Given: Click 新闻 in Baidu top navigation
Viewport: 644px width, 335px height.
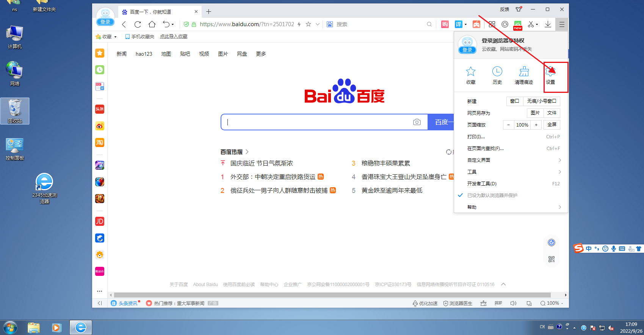Looking at the screenshot, I should pos(122,54).
